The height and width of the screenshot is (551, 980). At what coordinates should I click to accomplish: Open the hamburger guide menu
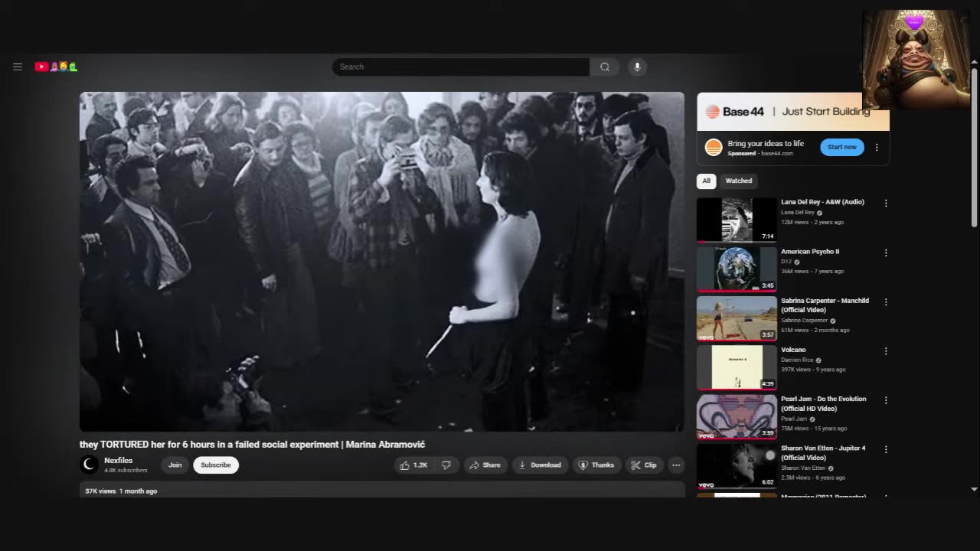click(18, 67)
